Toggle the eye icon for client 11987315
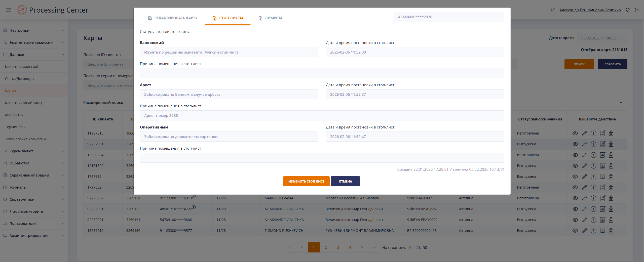 click(575, 133)
